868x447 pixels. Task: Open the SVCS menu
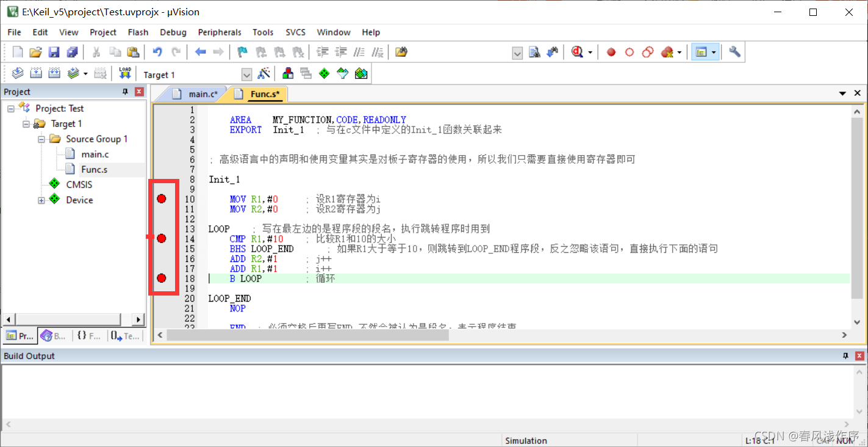click(296, 32)
